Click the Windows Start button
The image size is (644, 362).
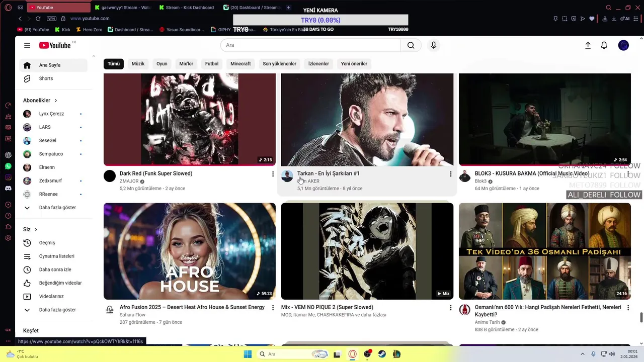248,354
